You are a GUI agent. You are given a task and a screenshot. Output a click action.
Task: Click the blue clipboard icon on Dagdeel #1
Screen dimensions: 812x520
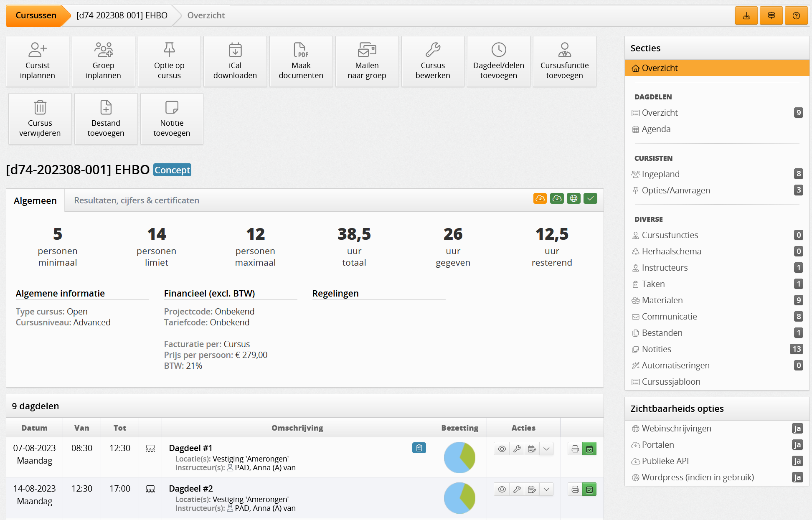point(419,448)
